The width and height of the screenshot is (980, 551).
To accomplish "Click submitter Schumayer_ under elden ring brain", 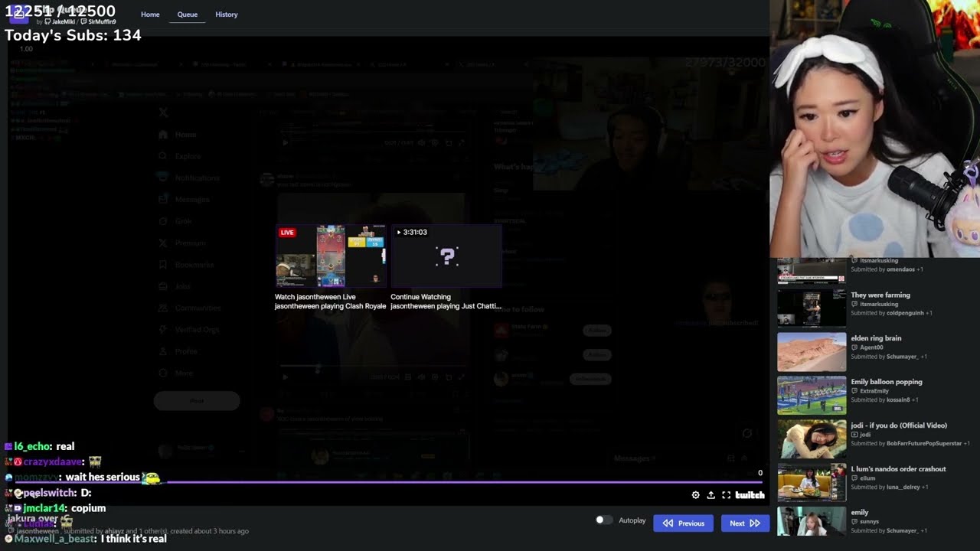I will click(x=902, y=357).
